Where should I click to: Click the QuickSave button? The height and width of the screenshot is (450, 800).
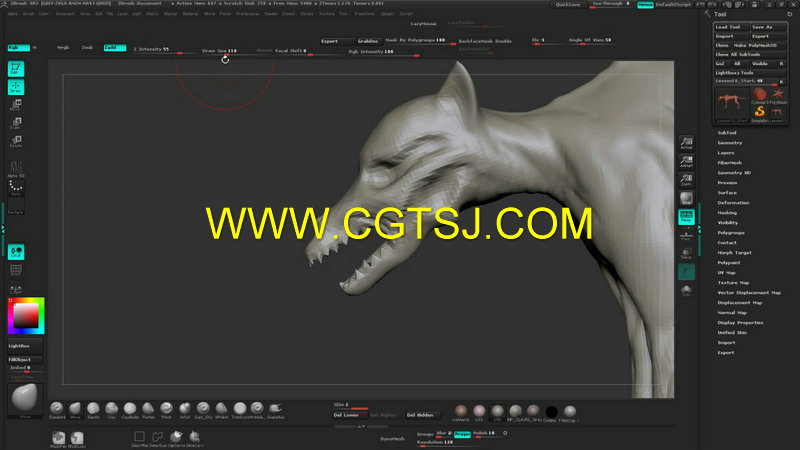(x=567, y=5)
